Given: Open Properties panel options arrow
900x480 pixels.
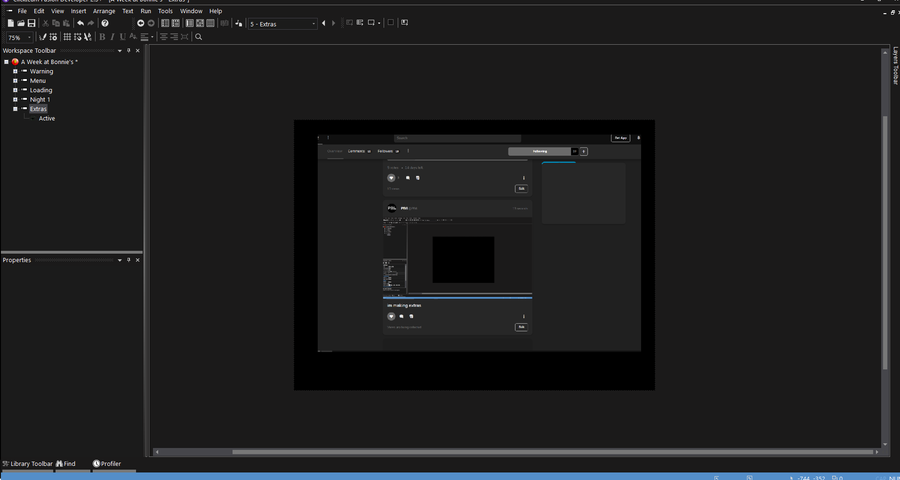Looking at the screenshot, I should (119, 260).
